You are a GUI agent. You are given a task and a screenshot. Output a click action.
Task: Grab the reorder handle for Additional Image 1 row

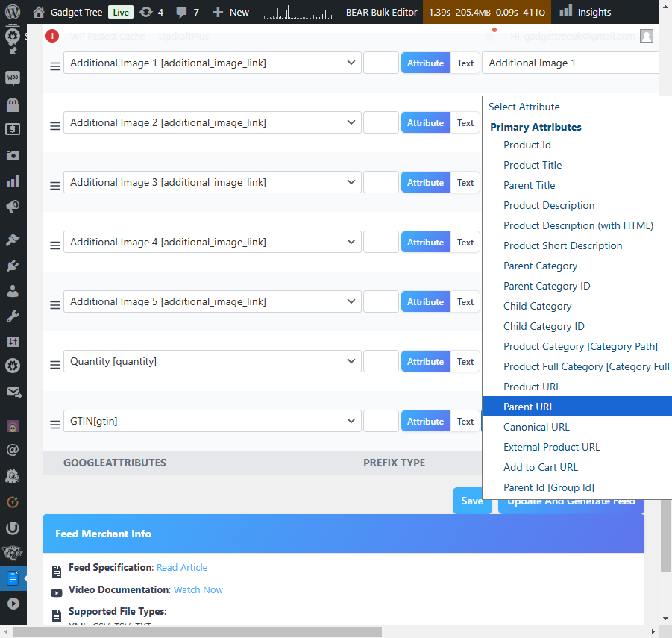click(x=55, y=66)
